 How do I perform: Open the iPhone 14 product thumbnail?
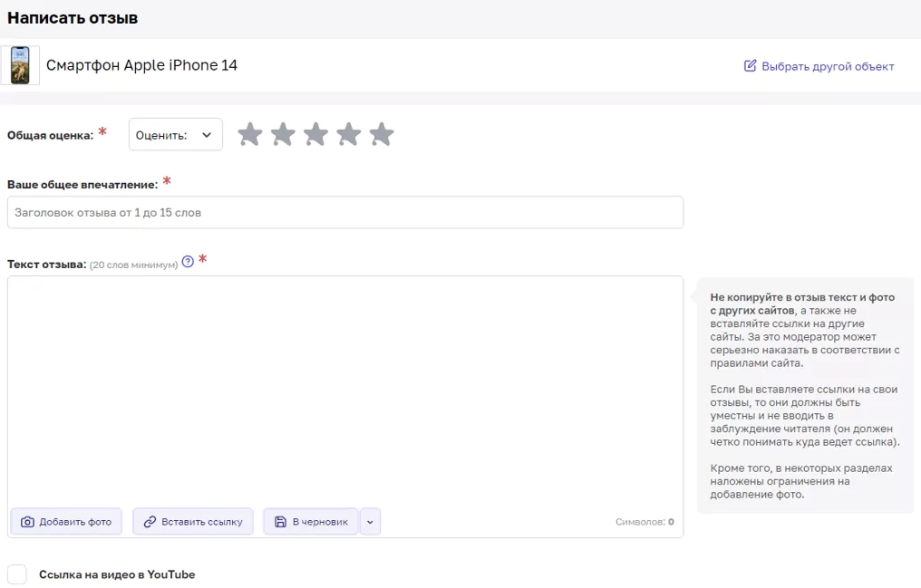(20, 65)
